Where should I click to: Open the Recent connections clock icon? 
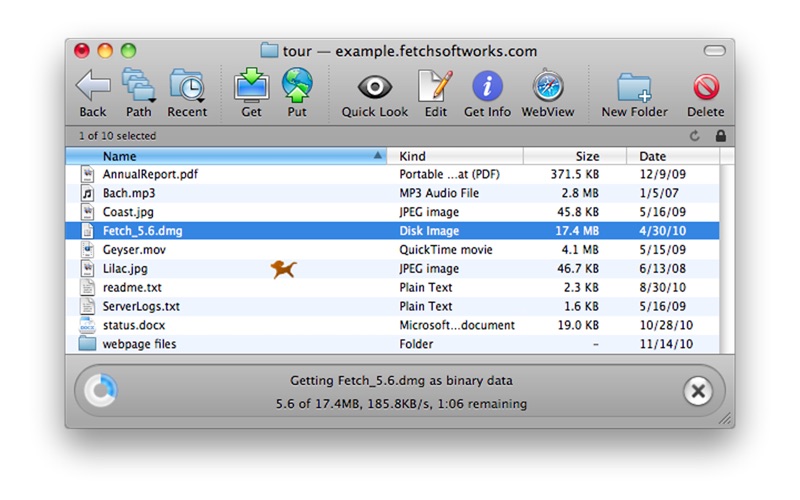[x=187, y=86]
